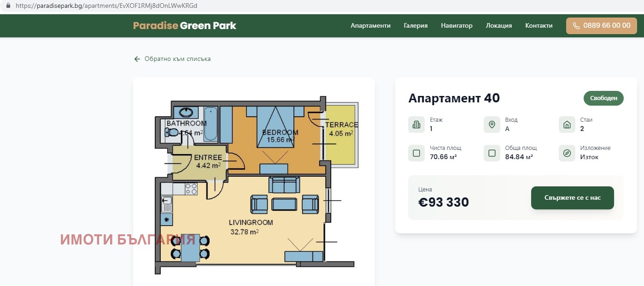This screenshot has width=644, height=286.
Task: Click the Paradise Green Park logo
Action: tap(184, 26)
